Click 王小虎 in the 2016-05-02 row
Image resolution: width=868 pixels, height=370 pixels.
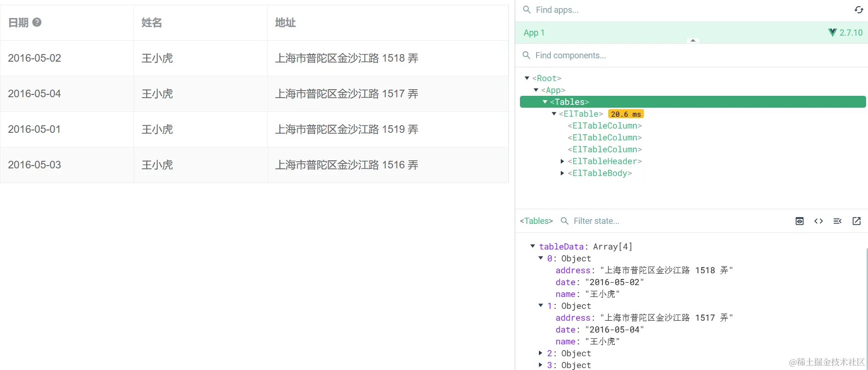(157, 58)
